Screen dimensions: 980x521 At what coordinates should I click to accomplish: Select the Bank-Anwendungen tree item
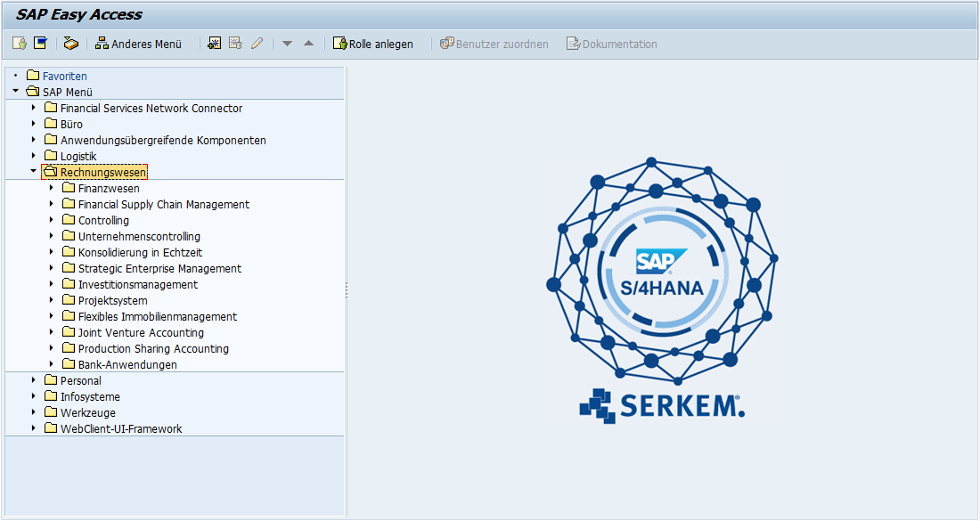127,364
